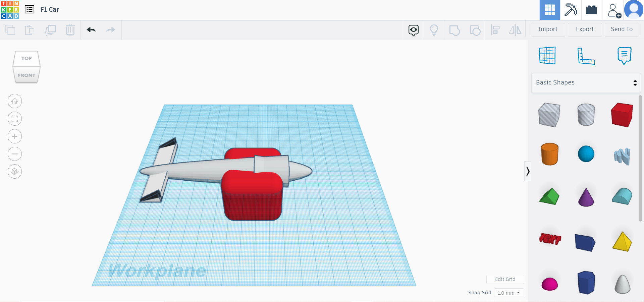
Task: Click the Import button
Action: tap(548, 29)
